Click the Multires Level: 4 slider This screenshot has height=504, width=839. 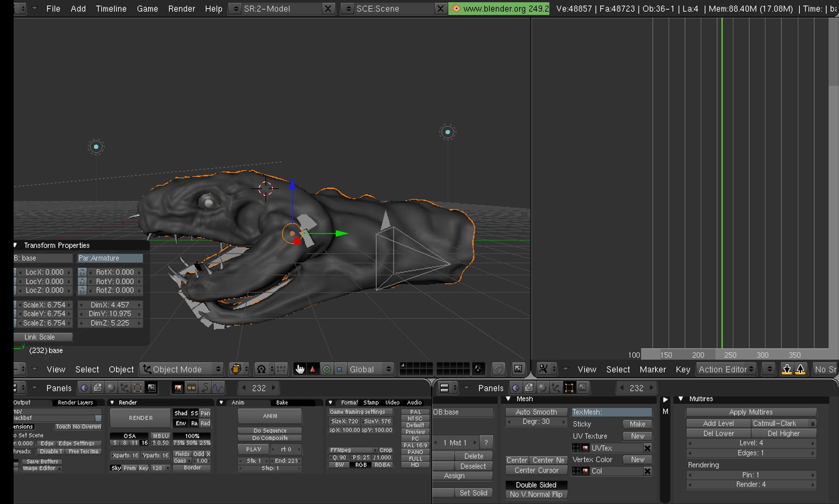[x=751, y=443]
